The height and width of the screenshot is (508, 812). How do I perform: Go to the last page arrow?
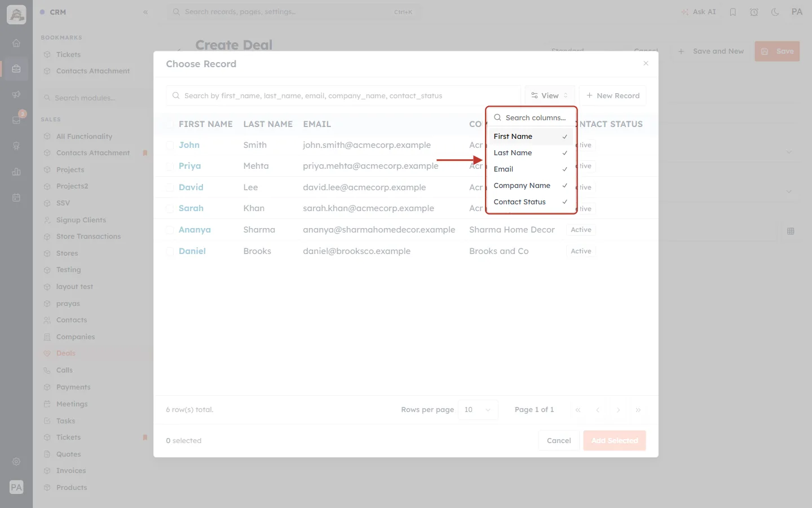(x=638, y=410)
